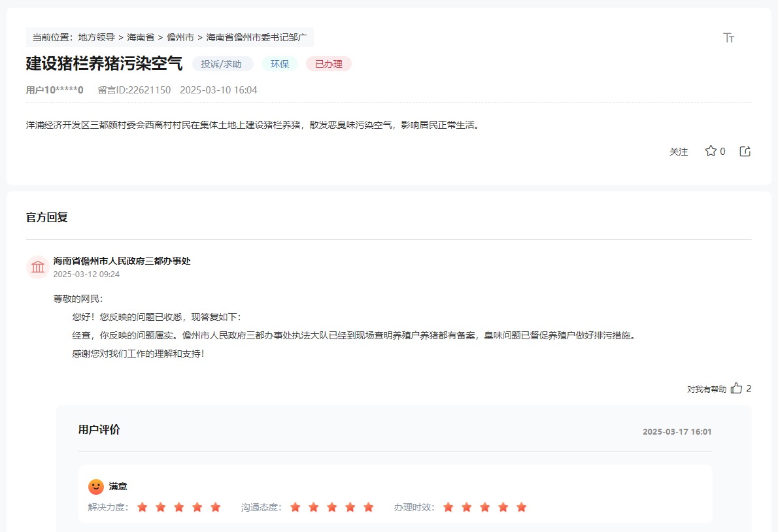Click the first star of 解决力度
Image resolution: width=778 pixels, height=532 pixels.
[143, 507]
